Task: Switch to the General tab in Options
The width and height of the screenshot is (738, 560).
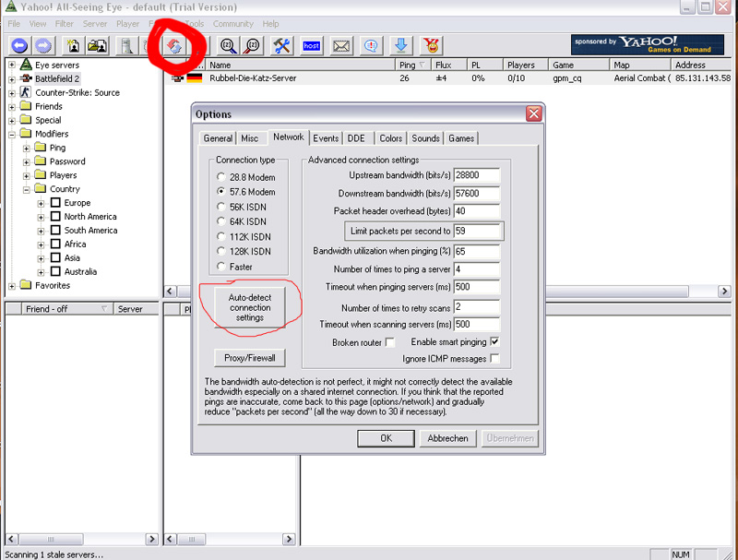Action: click(218, 138)
